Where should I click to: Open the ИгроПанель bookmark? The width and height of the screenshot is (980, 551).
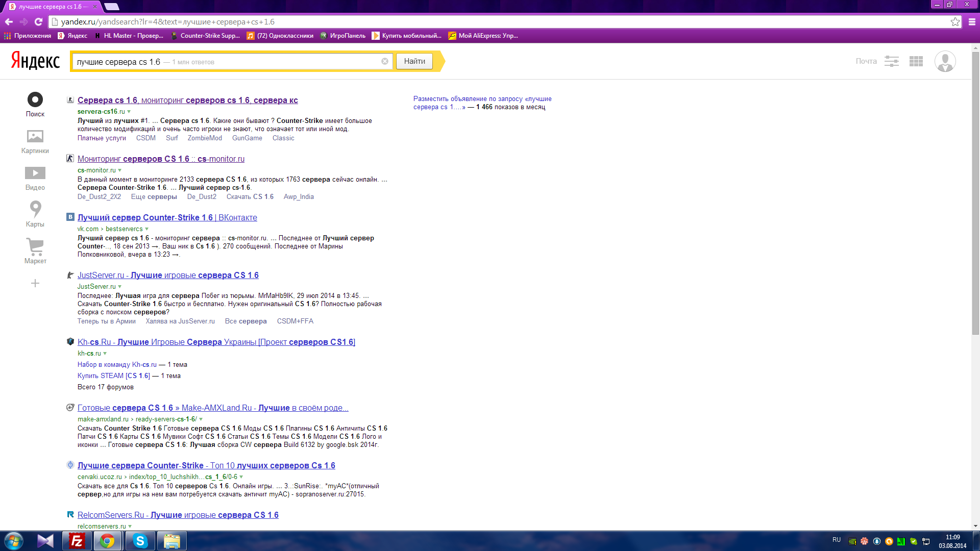click(x=343, y=36)
